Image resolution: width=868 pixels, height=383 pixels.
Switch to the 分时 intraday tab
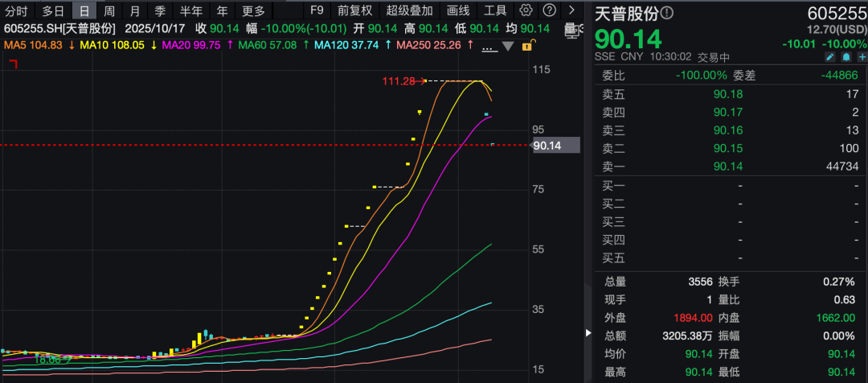16,10
